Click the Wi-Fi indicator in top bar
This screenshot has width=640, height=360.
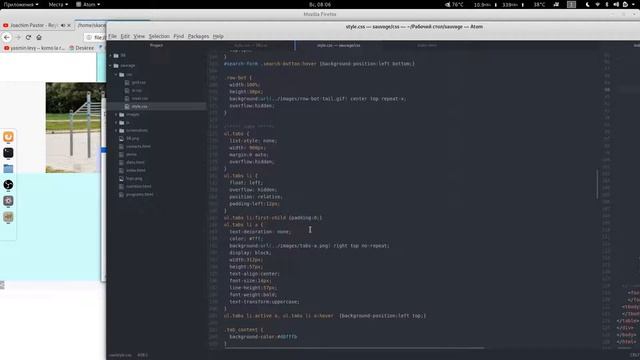pos(598,4)
